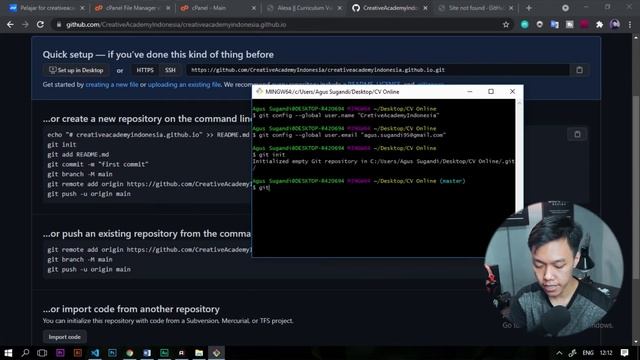Click Set up in Desktop button
Viewport: 640px width, 360px height.
[76, 70]
